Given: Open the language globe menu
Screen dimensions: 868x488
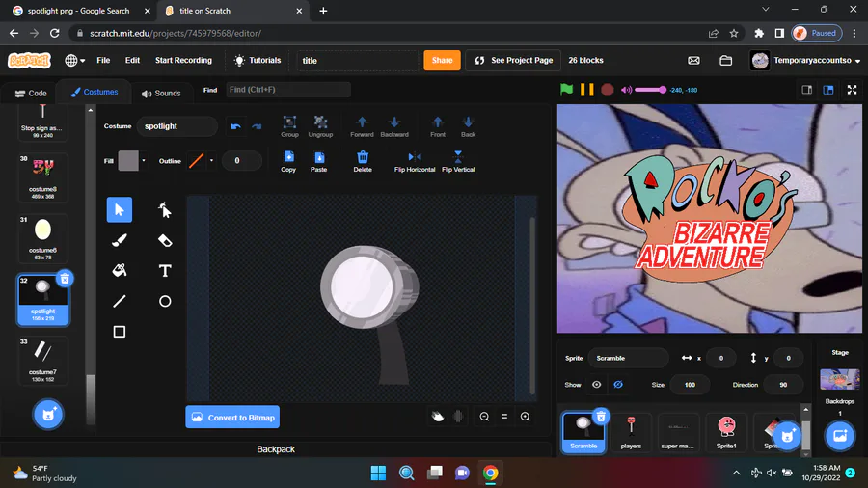Looking at the screenshot, I should point(74,61).
